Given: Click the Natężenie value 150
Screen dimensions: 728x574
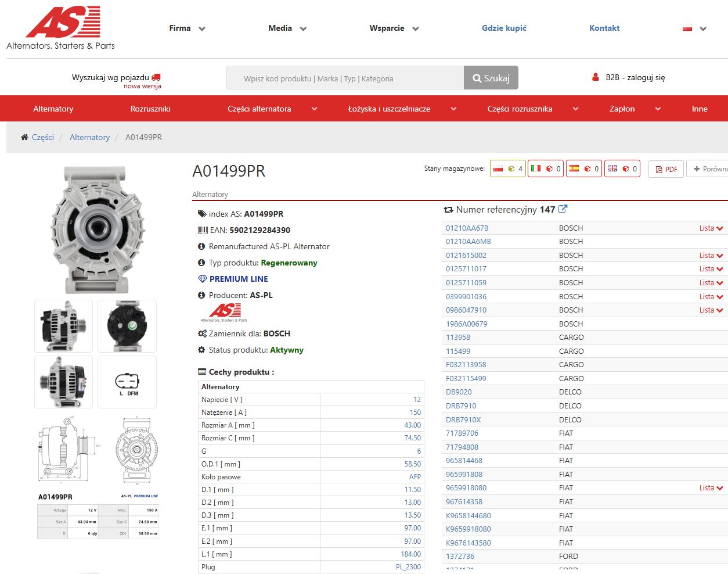Looking at the screenshot, I should point(415,412).
